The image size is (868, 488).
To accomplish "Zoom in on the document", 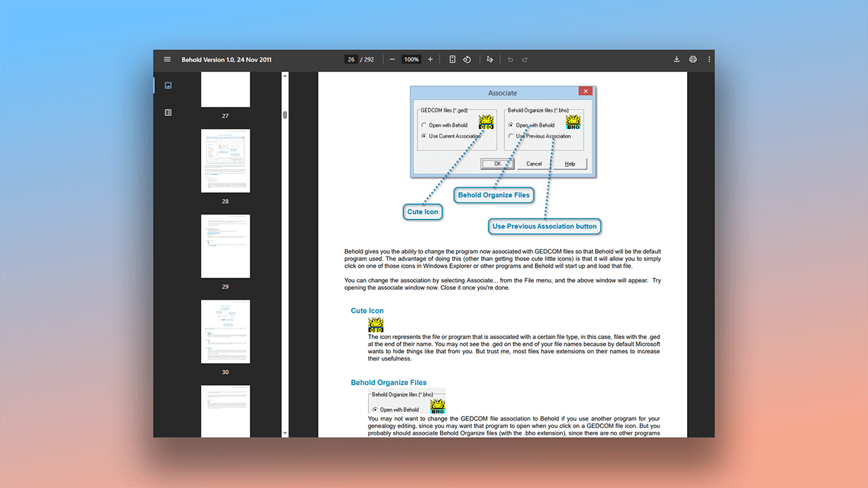I will tap(430, 59).
